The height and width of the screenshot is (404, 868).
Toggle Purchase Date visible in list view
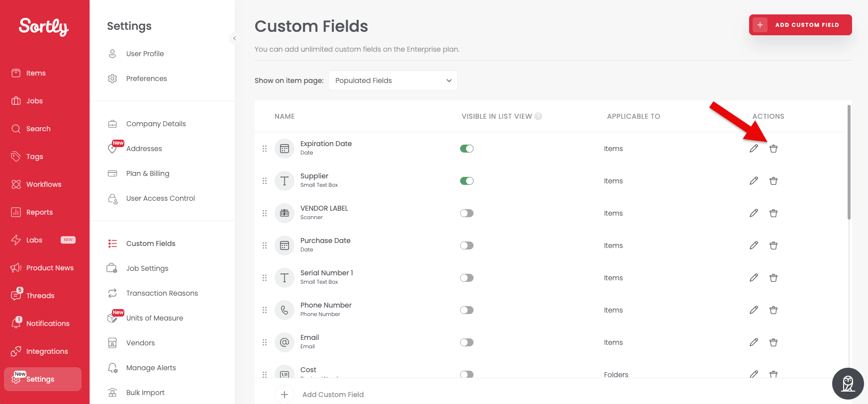coord(467,245)
